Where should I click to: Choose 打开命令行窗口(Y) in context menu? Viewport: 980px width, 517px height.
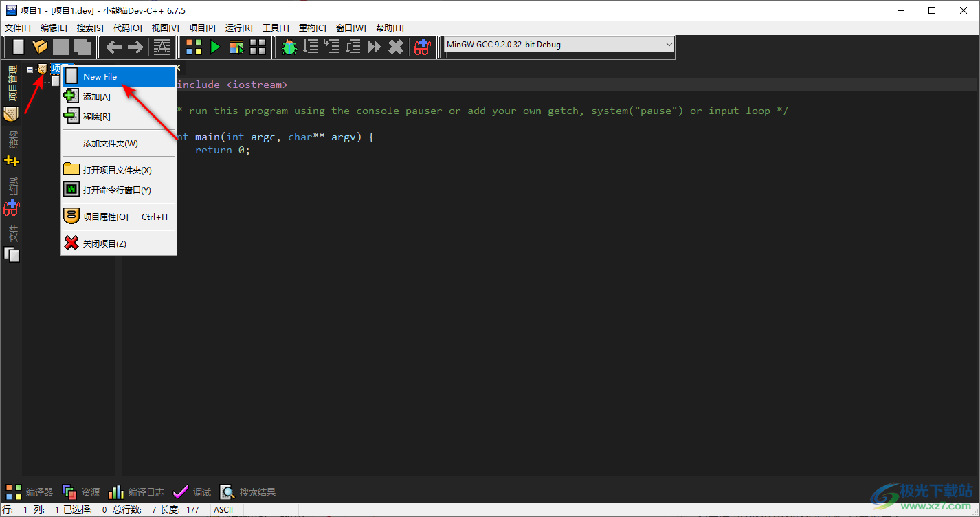(x=119, y=190)
